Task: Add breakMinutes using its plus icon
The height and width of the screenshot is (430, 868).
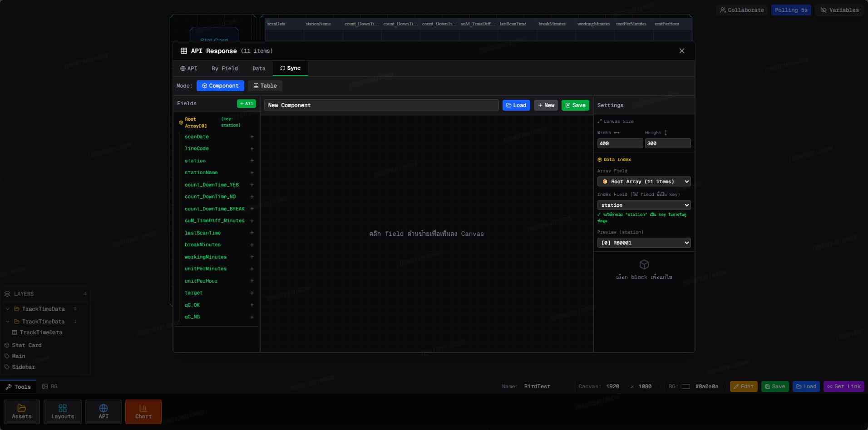Action: [252, 245]
